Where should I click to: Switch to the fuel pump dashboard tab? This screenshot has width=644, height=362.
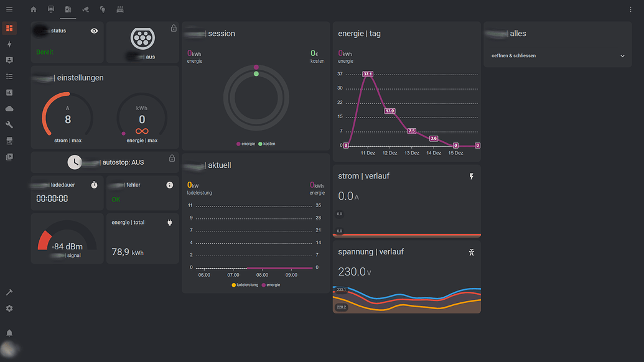(68, 9)
